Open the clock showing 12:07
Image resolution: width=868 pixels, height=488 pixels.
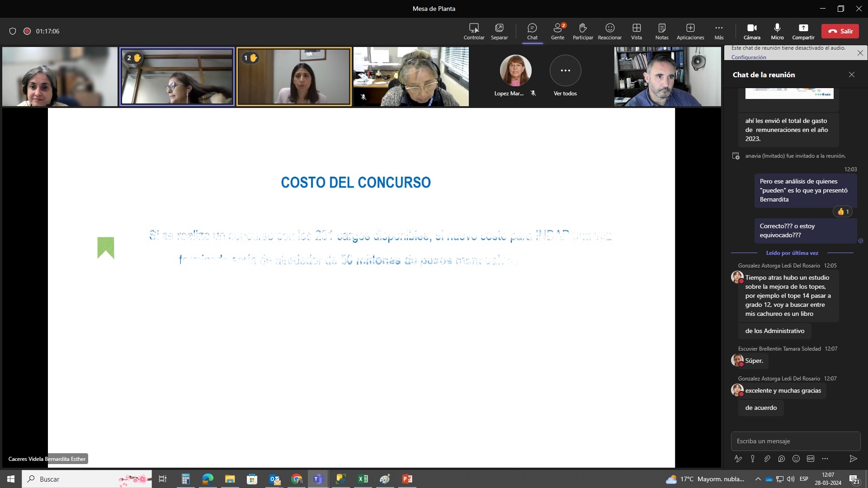point(828,479)
